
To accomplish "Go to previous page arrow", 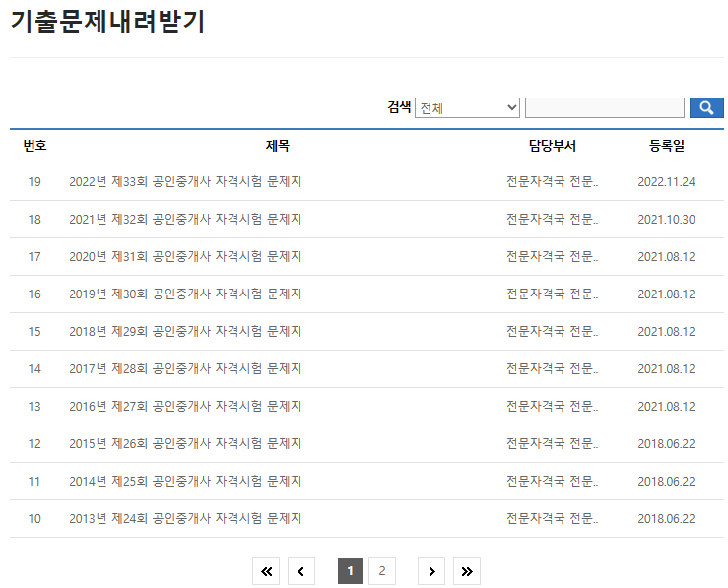I will coord(301,571).
